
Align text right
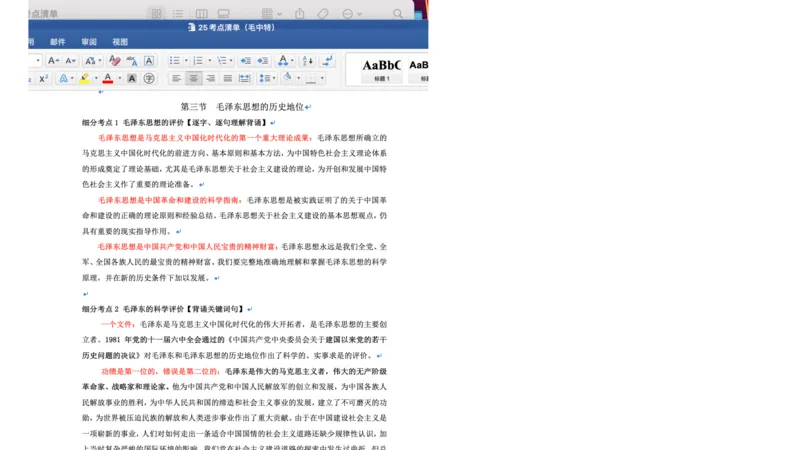click(210, 78)
